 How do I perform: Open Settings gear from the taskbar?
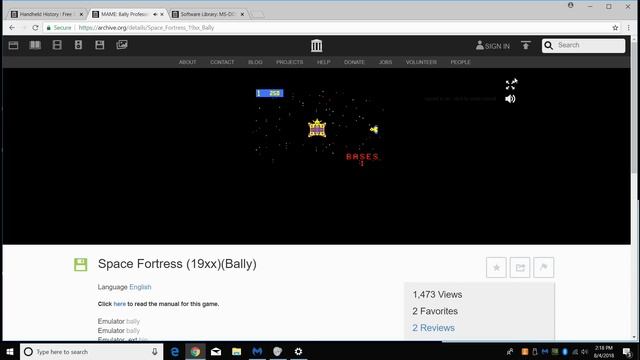(298, 351)
